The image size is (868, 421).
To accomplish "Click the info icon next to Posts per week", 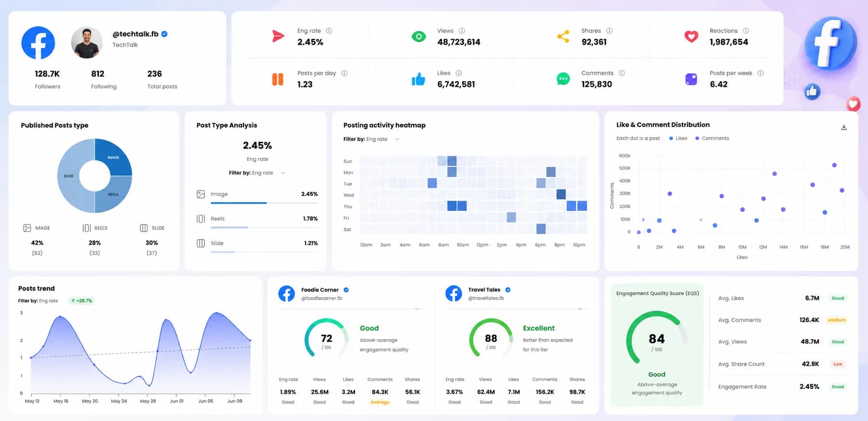I will point(760,73).
